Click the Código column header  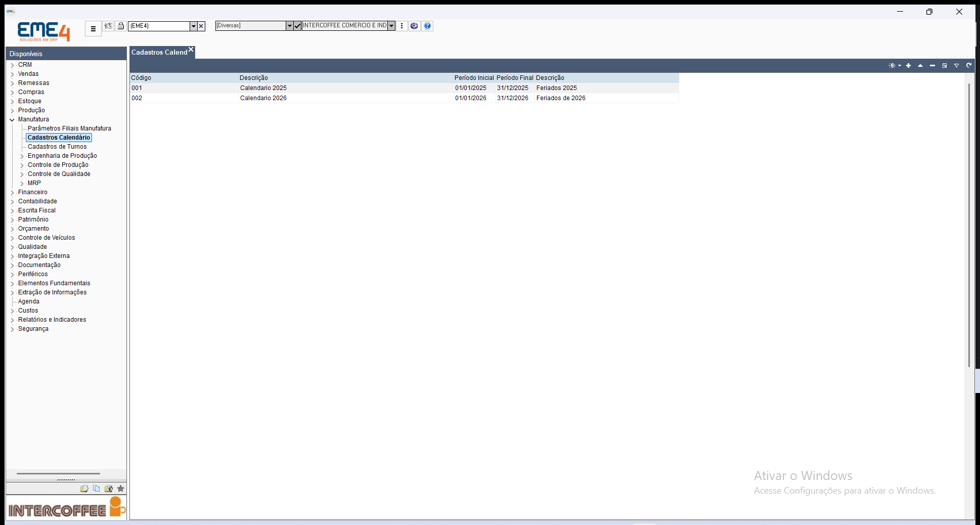(184, 78)
